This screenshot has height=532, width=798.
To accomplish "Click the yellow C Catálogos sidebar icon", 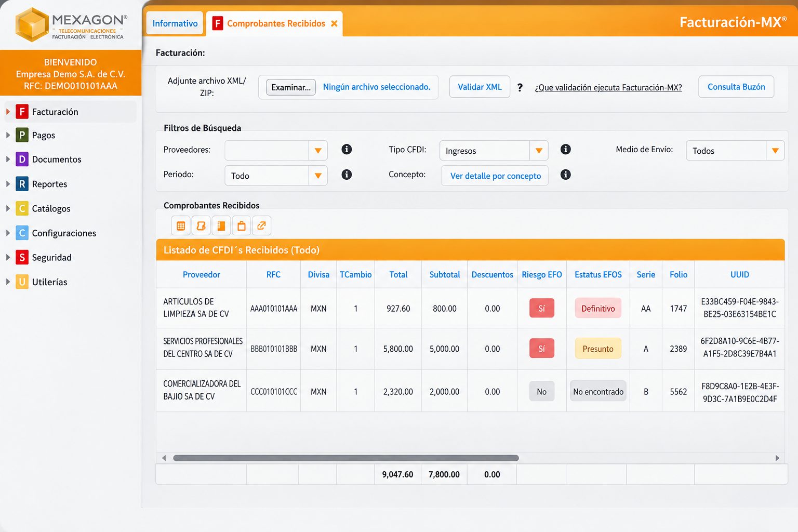I will 22,208.
